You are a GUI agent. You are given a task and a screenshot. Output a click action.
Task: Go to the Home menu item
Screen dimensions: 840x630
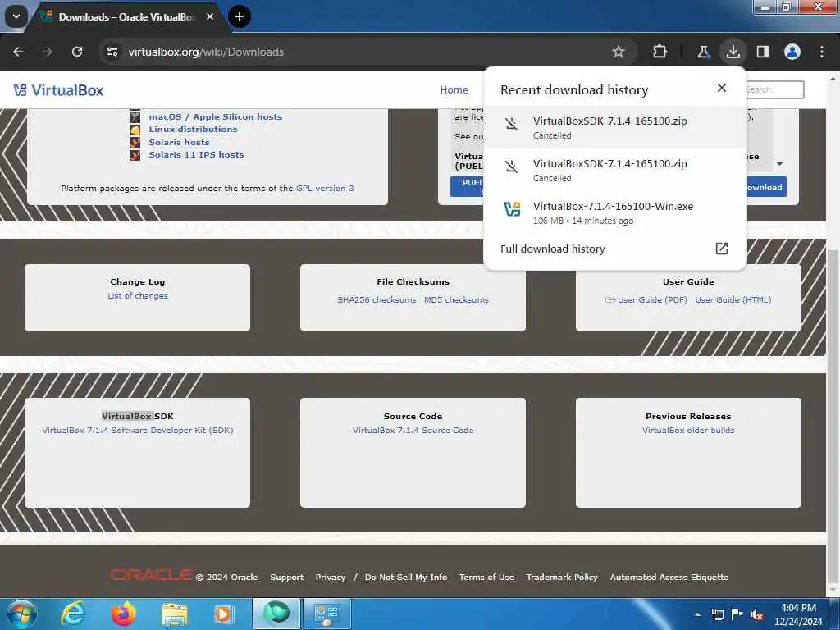pyautogui.click(x=454, y=90)
